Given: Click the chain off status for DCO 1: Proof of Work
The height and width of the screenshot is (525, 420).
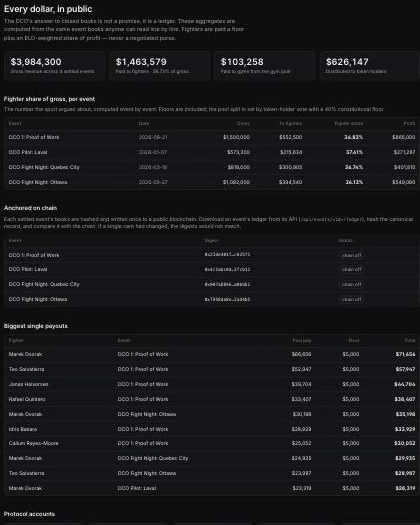Looking at the screenshot, I should [x=351, y=256].
